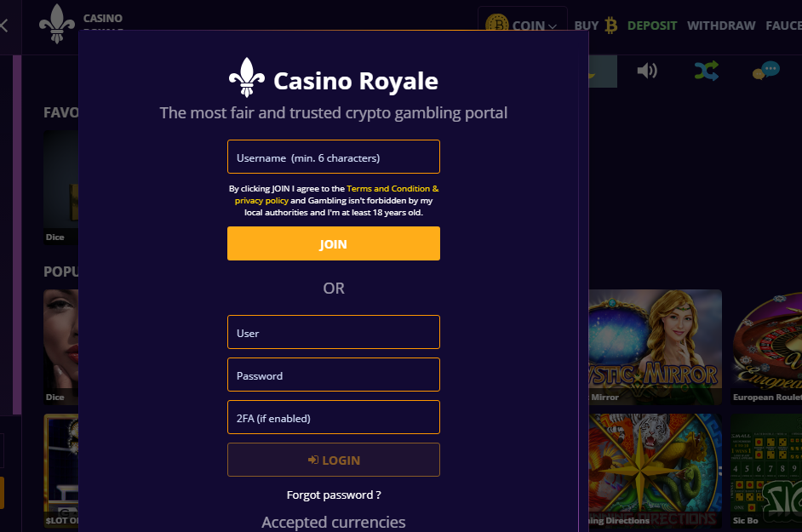This screenshot has height=532, width=802.
Task: Click the orange JOIN button
Action: coord(334,243)
